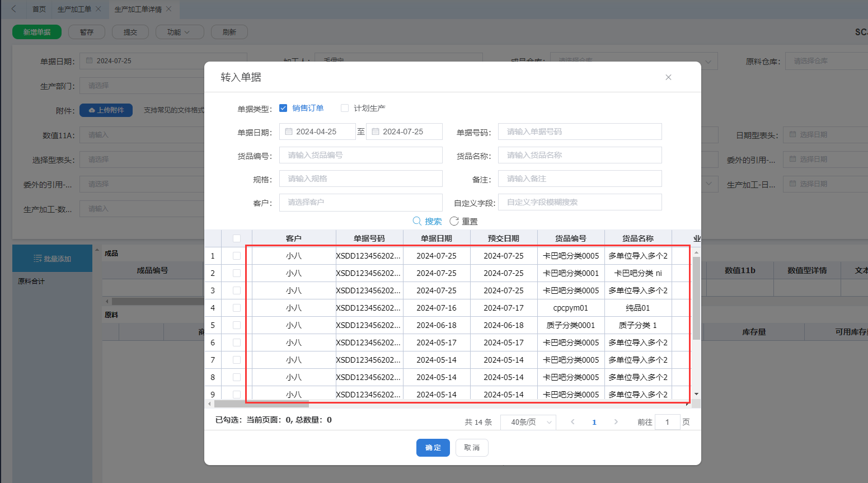Toggle the select-all checkbox in table header
Image resolution: width=868 pixels, height=483 pixels.
[x=237, y=238]
